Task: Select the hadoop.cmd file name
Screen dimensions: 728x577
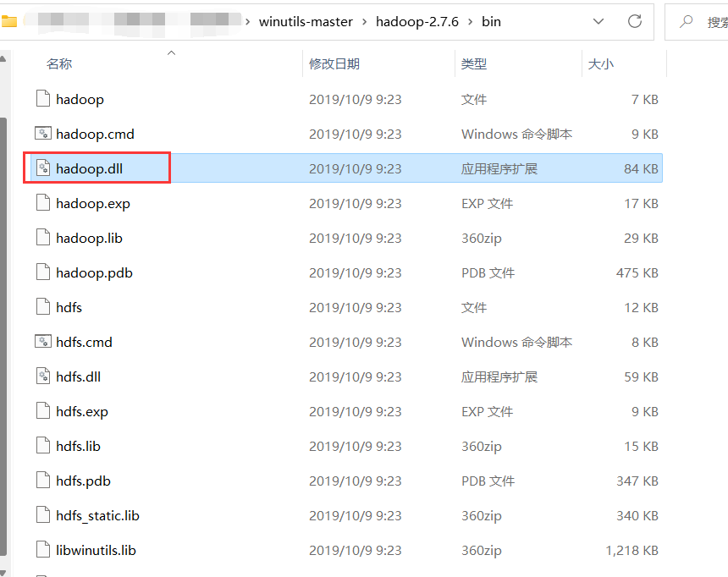Action: point(95,134)
